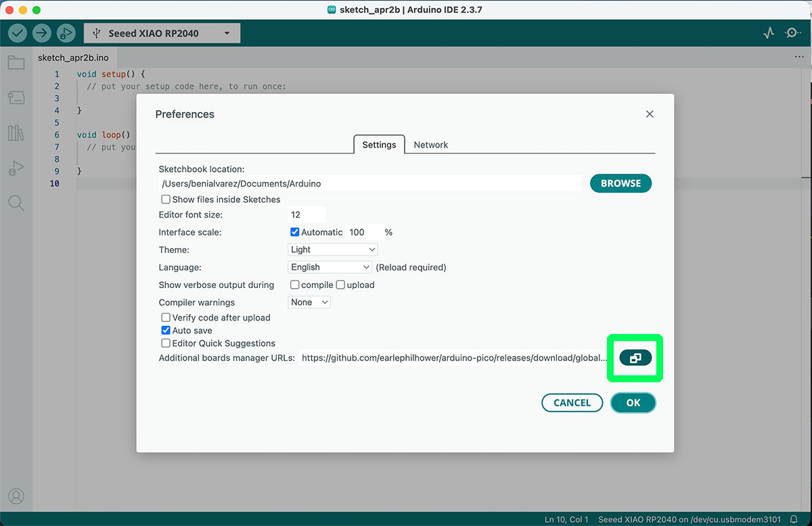The width and height of the screenshot is (812, 526).
Task: Close the Preferences dialog with X
Action: (x=650, y=114)
